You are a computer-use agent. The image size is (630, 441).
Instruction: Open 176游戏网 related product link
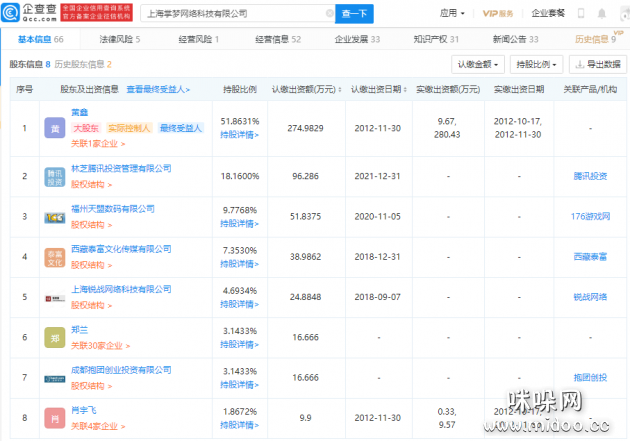590,216
